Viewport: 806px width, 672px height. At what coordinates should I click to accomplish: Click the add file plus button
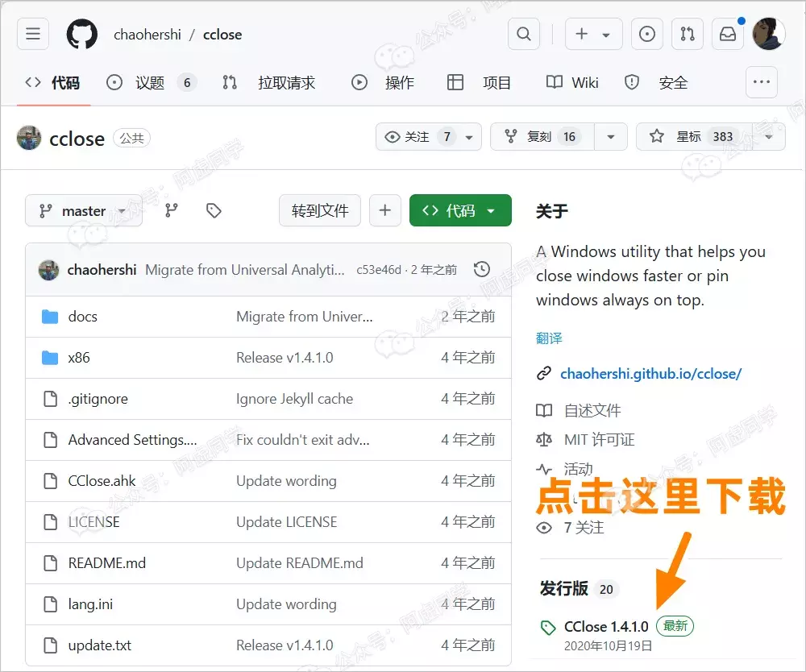[385, 210]
